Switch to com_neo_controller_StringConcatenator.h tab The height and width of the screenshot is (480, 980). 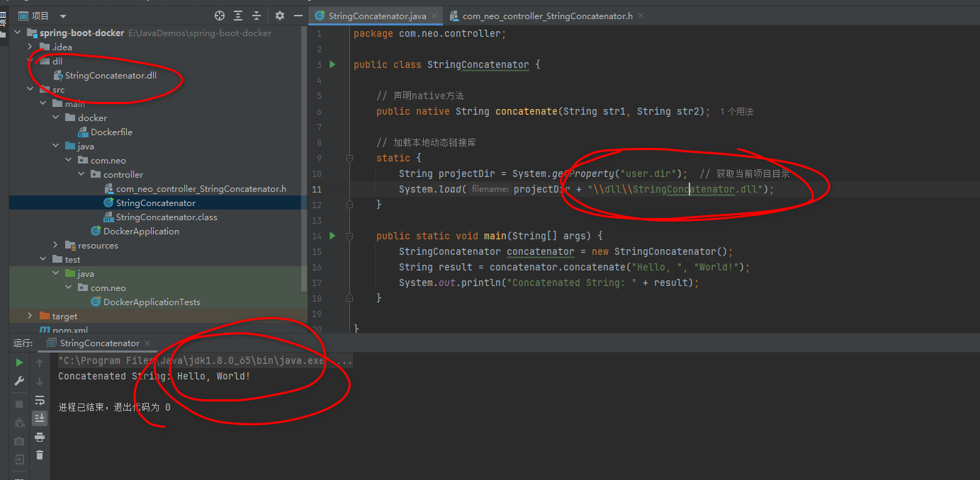click(x=547, y=16)
